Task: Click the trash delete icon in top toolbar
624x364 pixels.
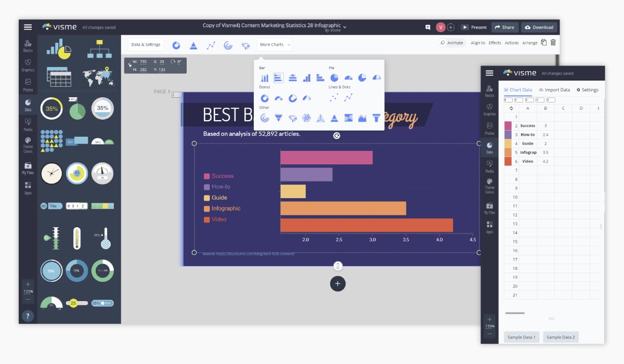Action: (x=553, y=43)
